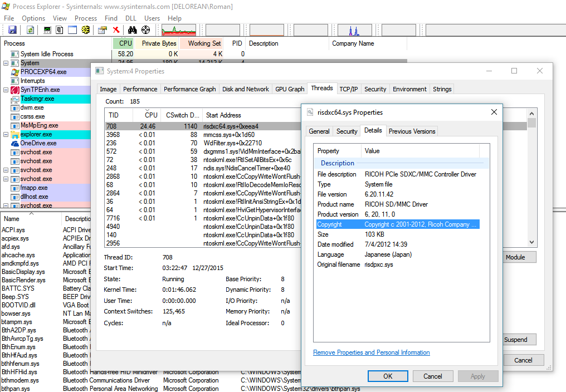Select thread 236 WdFilter.sys row
Viewport: 566px width, 392px height.
(203, 143)
